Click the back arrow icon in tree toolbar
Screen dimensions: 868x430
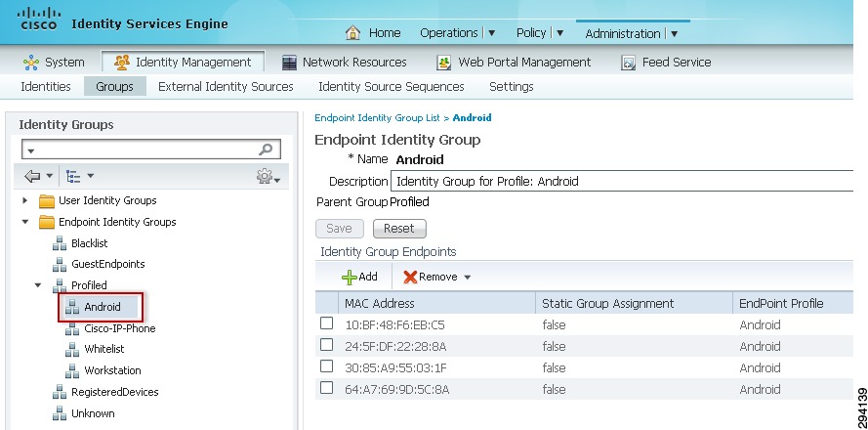tap(32, 176)
